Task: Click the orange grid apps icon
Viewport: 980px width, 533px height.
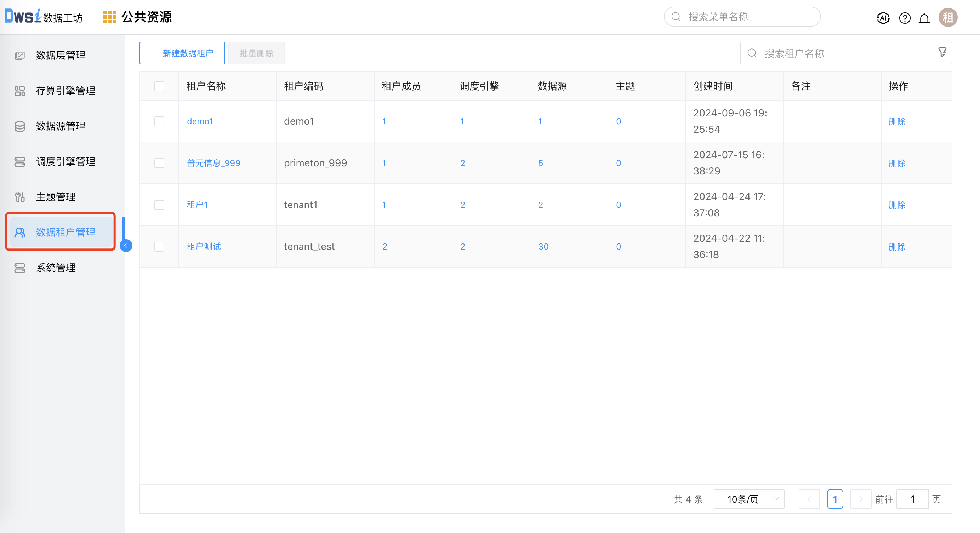Action: click(x=109, y=17)
